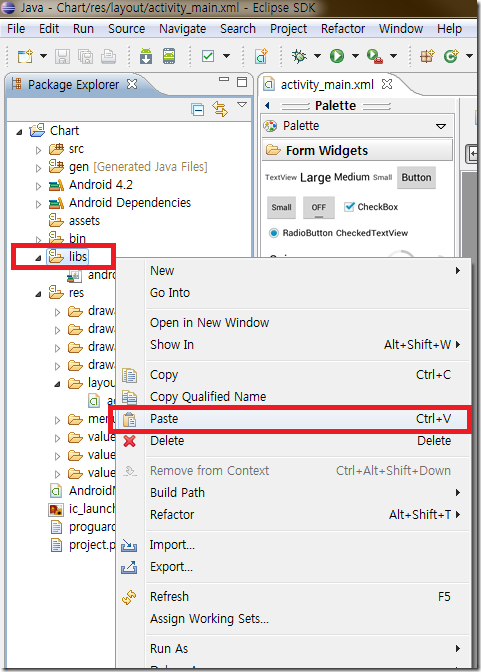Image resolution: width=481 pixels, height=672 pixels.
Task: Toggle the CheckBox widget in Palette
Action: pos(371,207)
